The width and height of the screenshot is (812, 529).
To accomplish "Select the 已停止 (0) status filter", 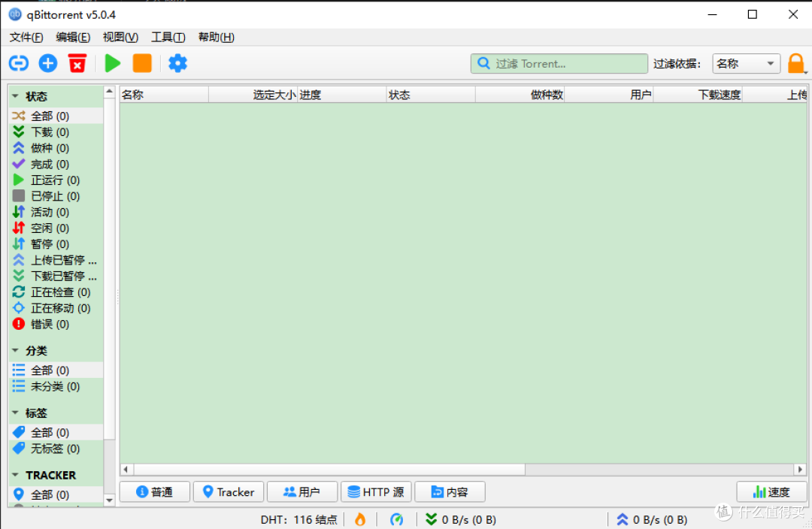I will pos(56,196).
